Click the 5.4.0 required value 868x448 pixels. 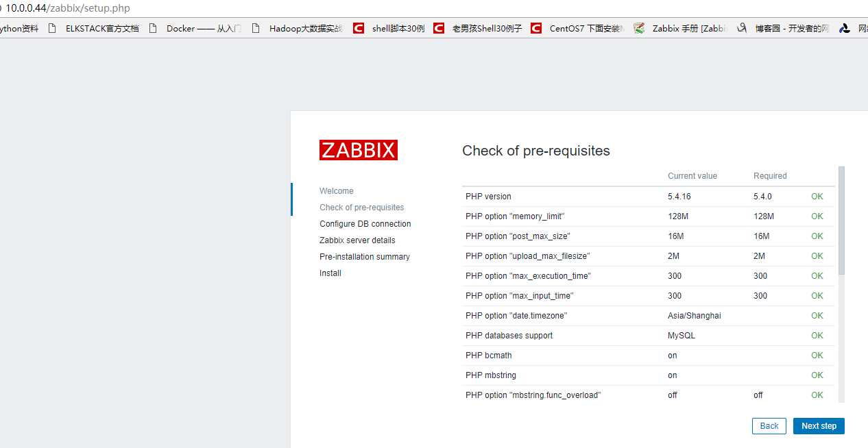pyautogui.click(x=762, y=197)
